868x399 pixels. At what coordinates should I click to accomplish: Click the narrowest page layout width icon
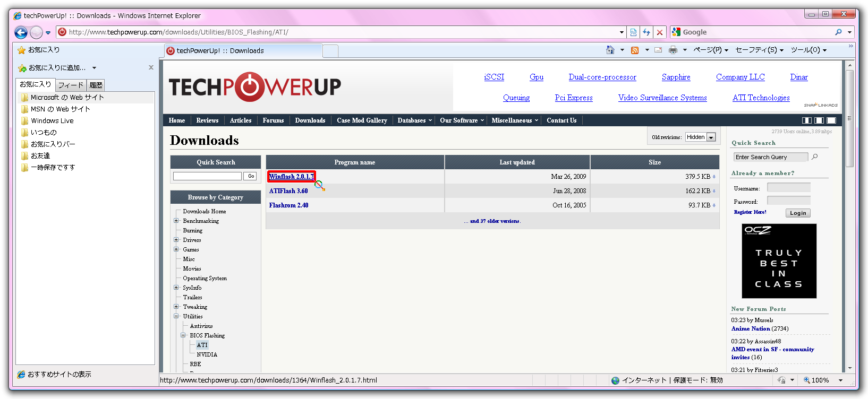[x=807, y=120]
